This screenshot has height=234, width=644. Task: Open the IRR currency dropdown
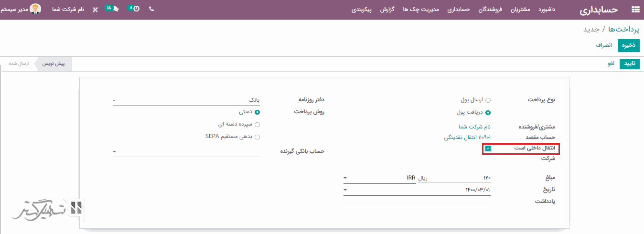[x=379, y=178]
